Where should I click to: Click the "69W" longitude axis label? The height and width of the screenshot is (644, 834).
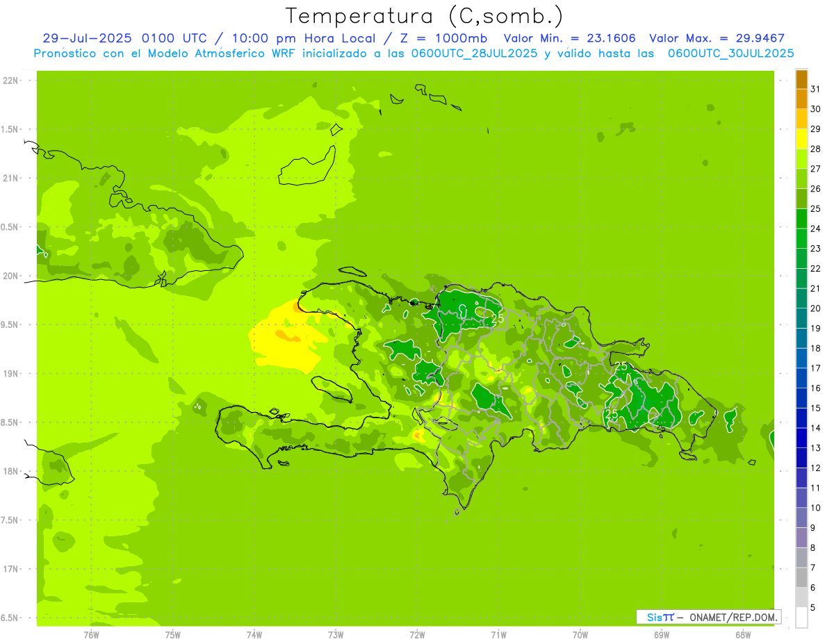click(x=662, y=635)
